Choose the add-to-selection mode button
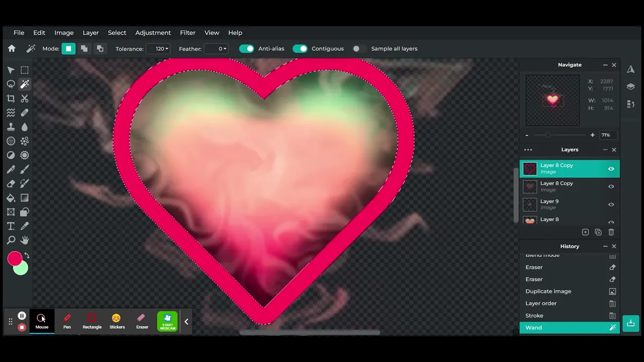 click(x=84, y=49)
